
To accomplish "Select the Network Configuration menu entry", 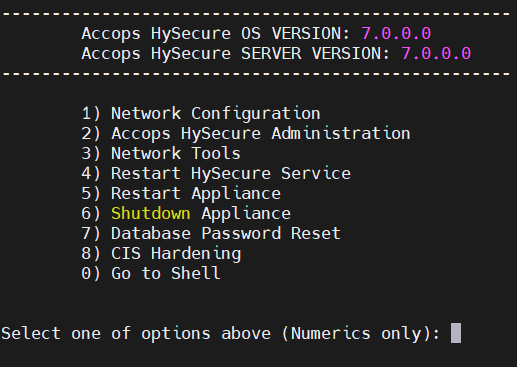I will click(x=201, y=114).
